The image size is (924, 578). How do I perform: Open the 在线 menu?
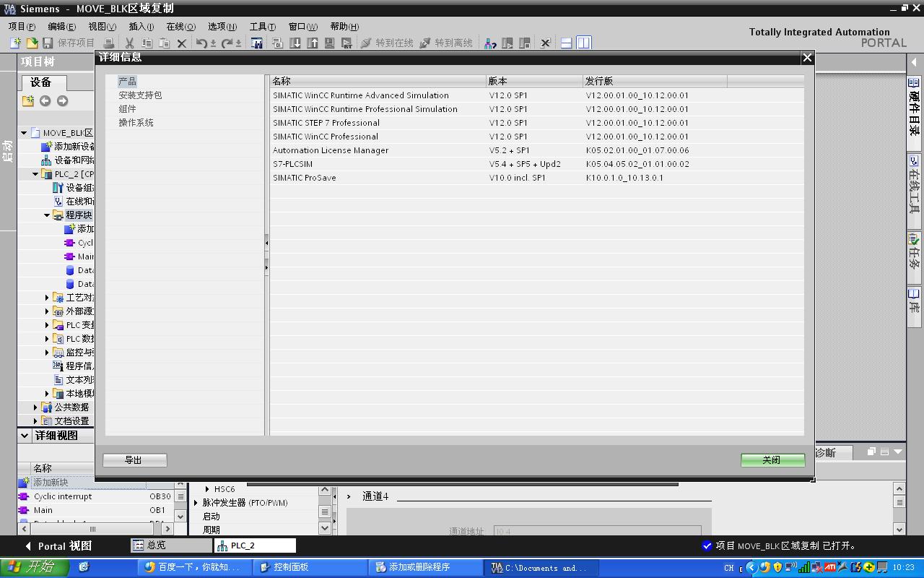click(x=180, y=26)
